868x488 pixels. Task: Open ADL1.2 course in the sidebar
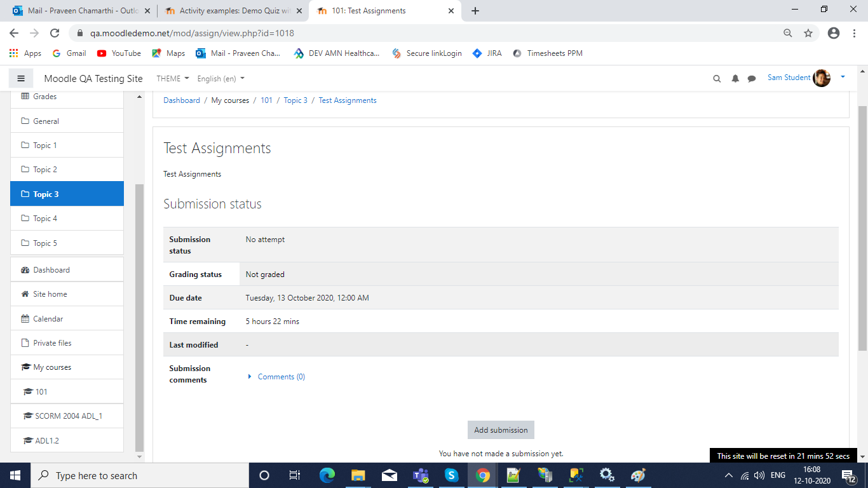(67, 440)
